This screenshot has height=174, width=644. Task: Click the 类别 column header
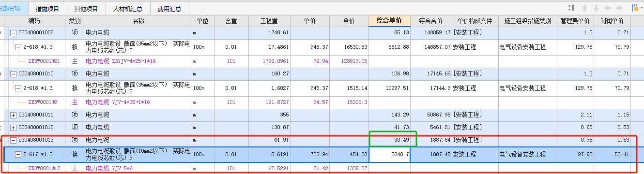tap(75, 21)
